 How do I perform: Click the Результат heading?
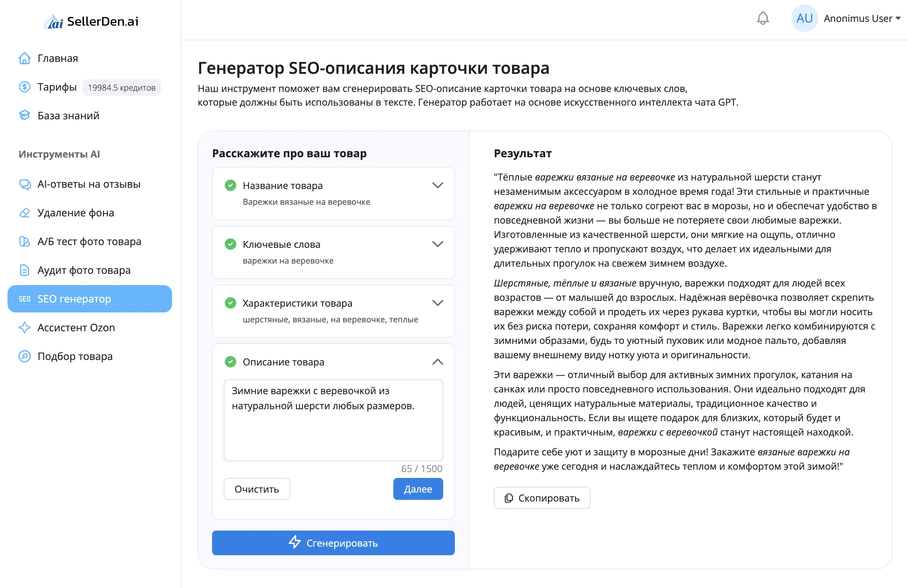(523, 153)
